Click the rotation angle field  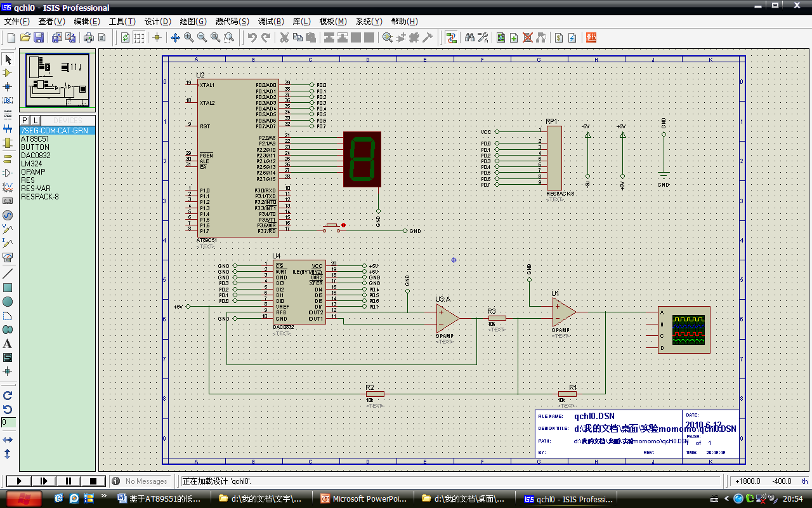pos(8,422)
